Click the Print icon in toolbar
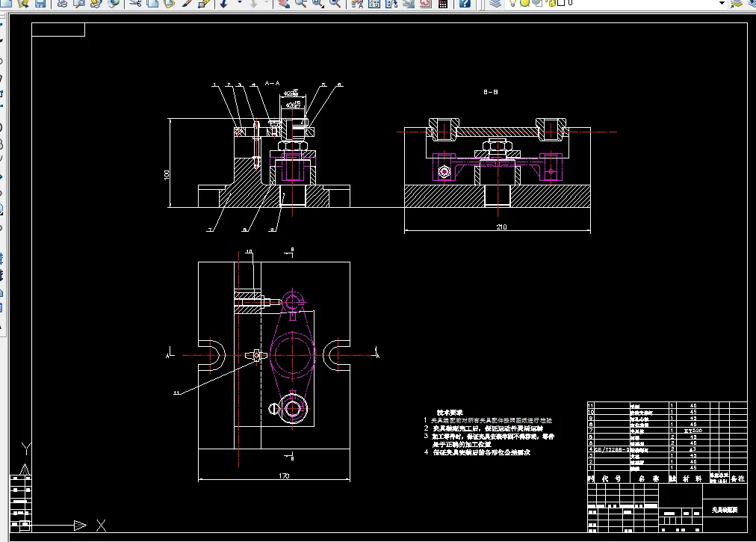This screenshot has height=542, width=756. pos(62,3)
